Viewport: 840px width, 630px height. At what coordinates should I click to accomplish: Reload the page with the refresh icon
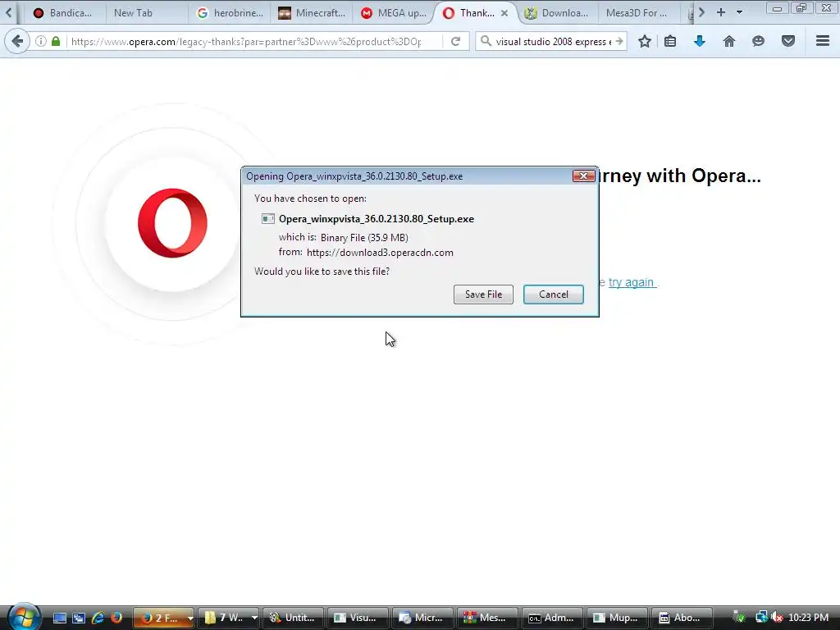455,41
